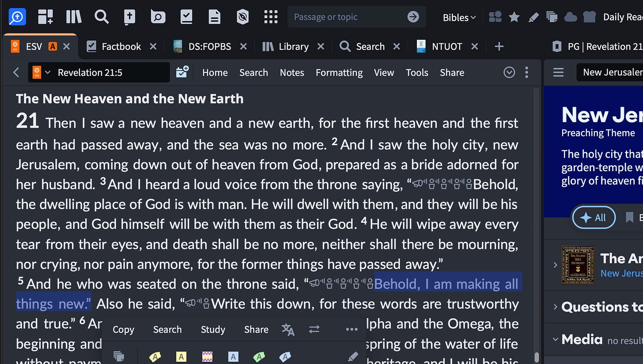The width and height of the screenshot is (643, 364).
Task: Open the hamburger menu in the right panel
Action: pyautogui.click(x=558, y=72)
